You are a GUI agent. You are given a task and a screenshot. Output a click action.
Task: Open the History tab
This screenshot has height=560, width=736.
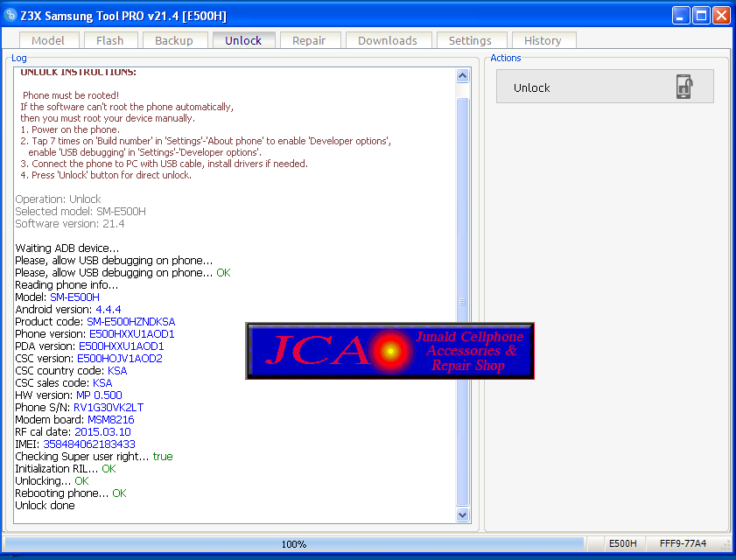543,40
